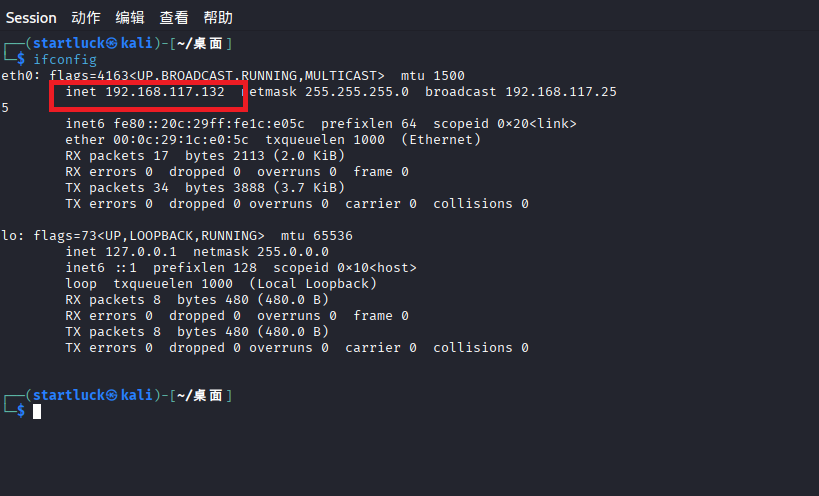This screenshot has height=496, width=819.
Task: Open the 动作 menu
Action: (86, 18)
